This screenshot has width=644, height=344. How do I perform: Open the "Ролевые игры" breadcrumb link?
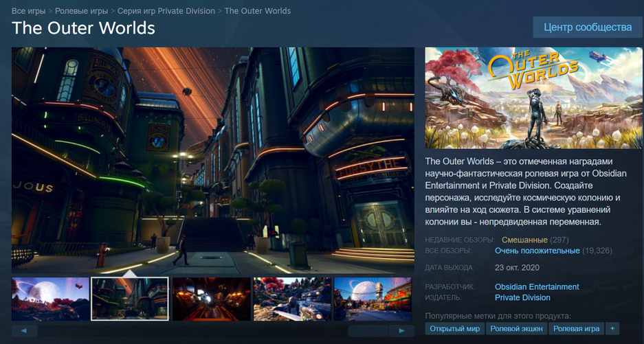pyautogui.click(x=81, y=11)
